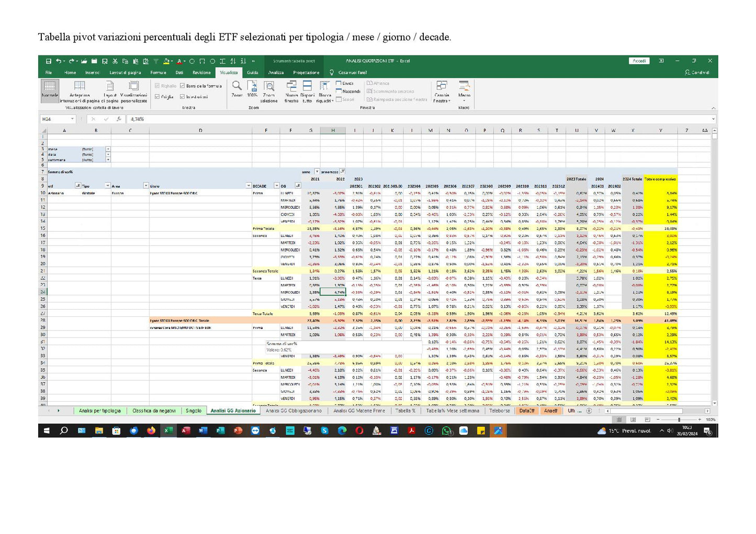Open Skype from taskbar

[x=324, y=430]
